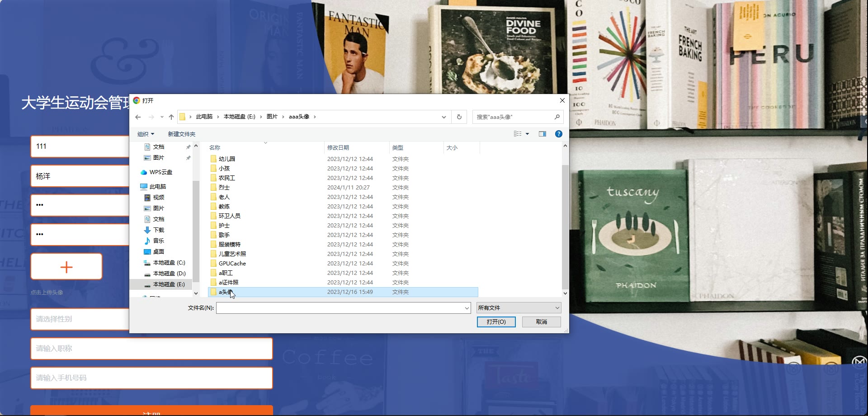
Task: Select the 烈士 folder icon
Action: [213, 187]
